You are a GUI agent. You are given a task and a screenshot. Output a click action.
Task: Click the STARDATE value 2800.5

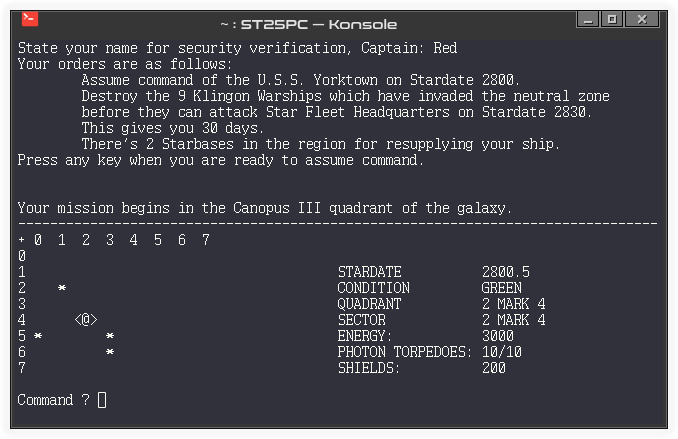coord(505,272)
